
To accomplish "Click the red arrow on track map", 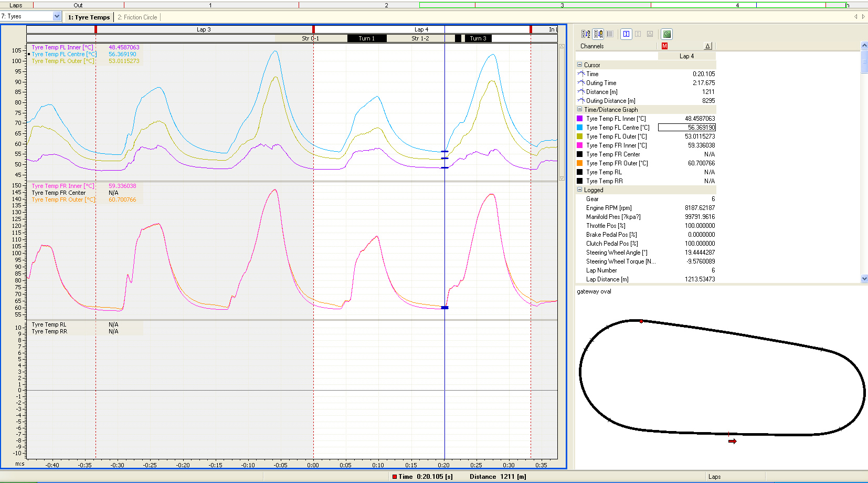I will (733, 441).
